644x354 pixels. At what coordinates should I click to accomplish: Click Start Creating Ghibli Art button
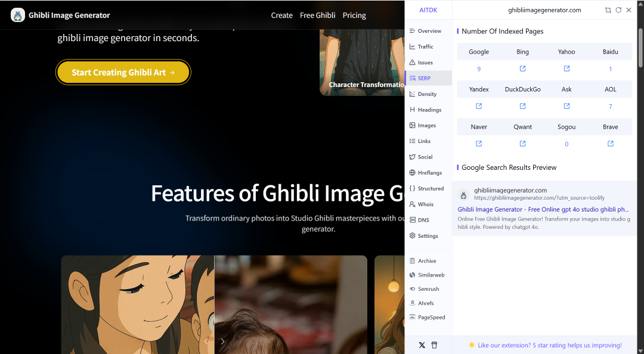(123, 72)
